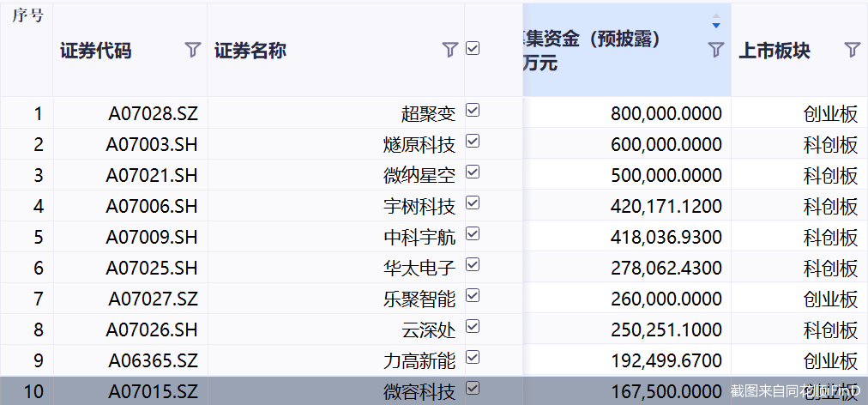Select row number 5
Image resolution: width=868 pixels, height=405 pixels.
(38, 238)
